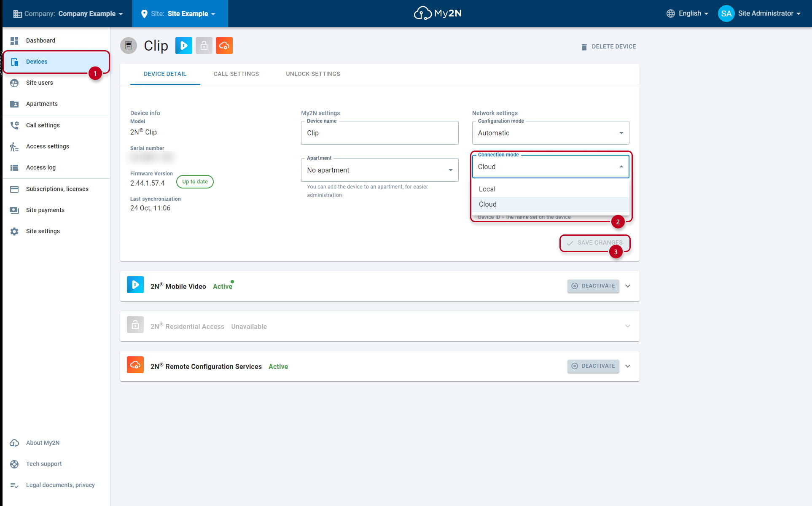
Task: Open the Apartment dropdown
Action: [x=380, y=170]
